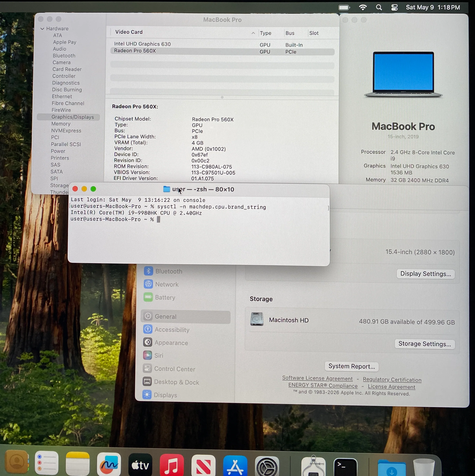Click the Battery icon in Settings sidebar
Image resolution: width=475 pixels, height=476 pixels.
click(148, 297)
